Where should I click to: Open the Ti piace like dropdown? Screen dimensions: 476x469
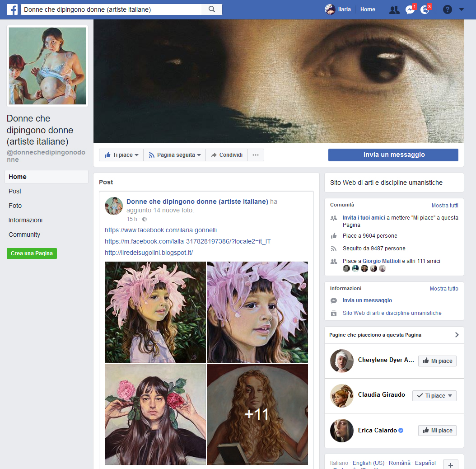(121, 155)
